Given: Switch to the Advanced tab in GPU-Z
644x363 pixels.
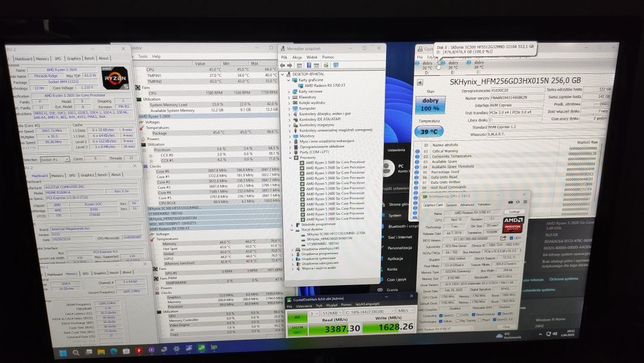Looking at the screenshot, I should click(467, 204).
